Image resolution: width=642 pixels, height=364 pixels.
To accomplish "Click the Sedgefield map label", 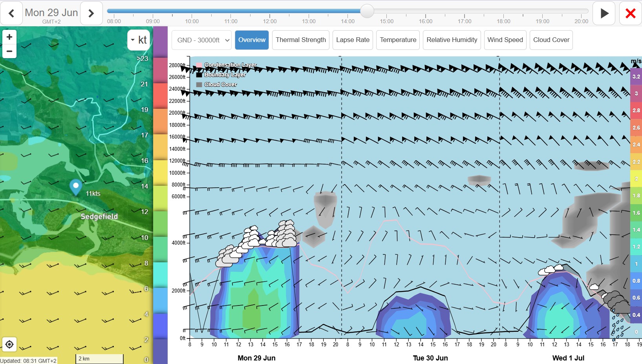I will click(x=99, y=216).
